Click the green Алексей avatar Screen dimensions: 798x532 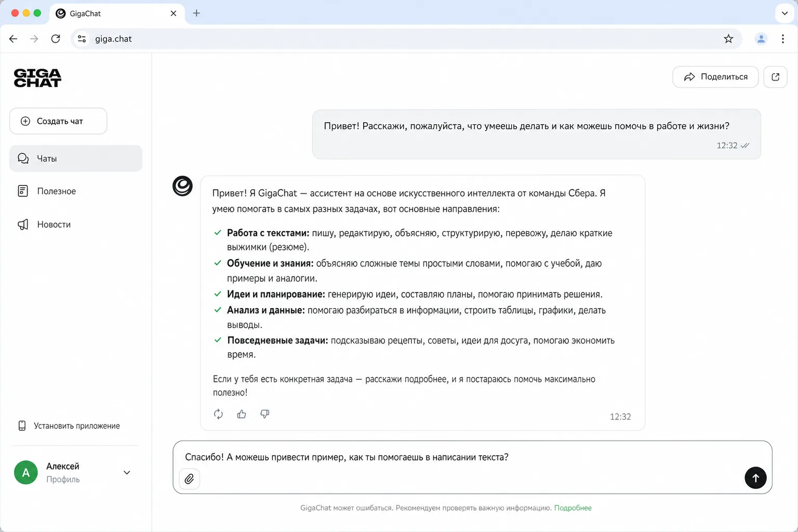click(x=26, y=472)
